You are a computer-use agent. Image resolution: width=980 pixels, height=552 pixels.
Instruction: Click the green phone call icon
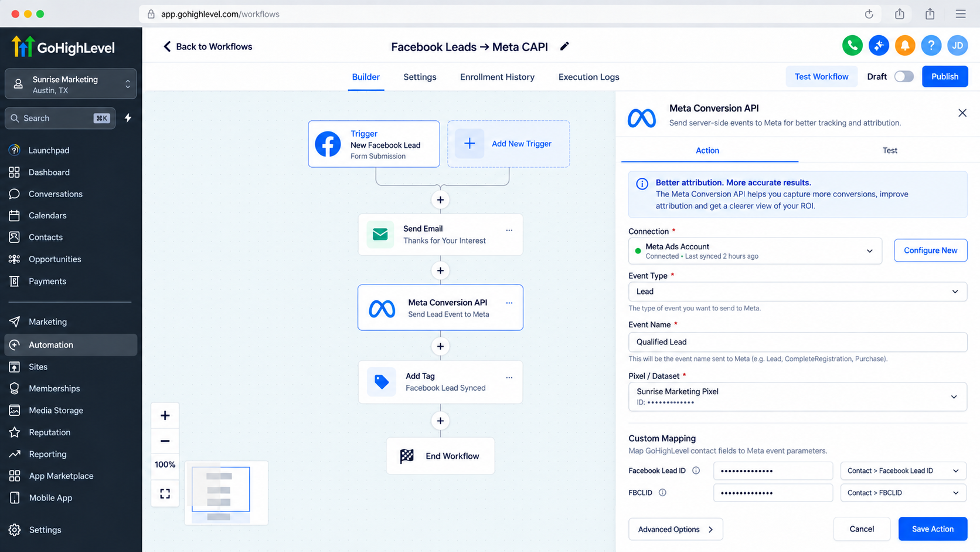coord(852,45)
